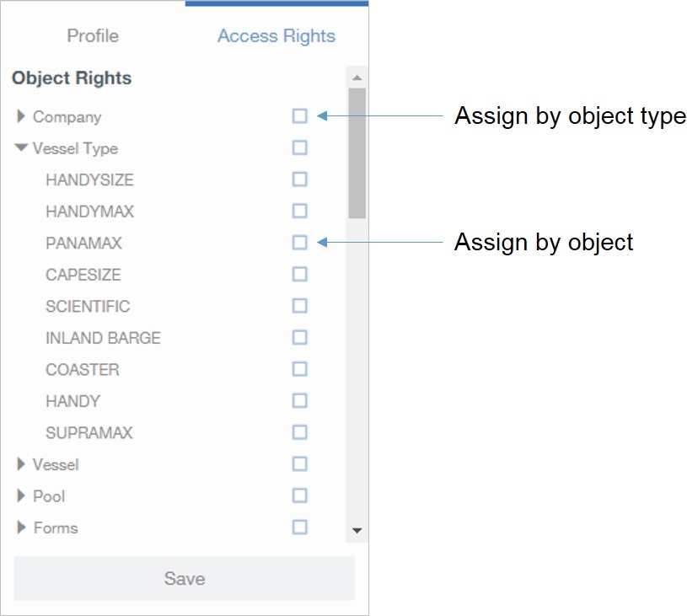Enable the Company access checkbox
Image resolution: width=687 pixels, height=616 pixels.
299,117
